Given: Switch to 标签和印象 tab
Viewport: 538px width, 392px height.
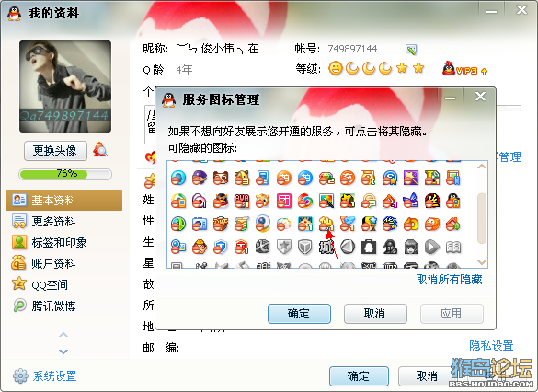Looking at the screenshot, I should pos(63,242).
